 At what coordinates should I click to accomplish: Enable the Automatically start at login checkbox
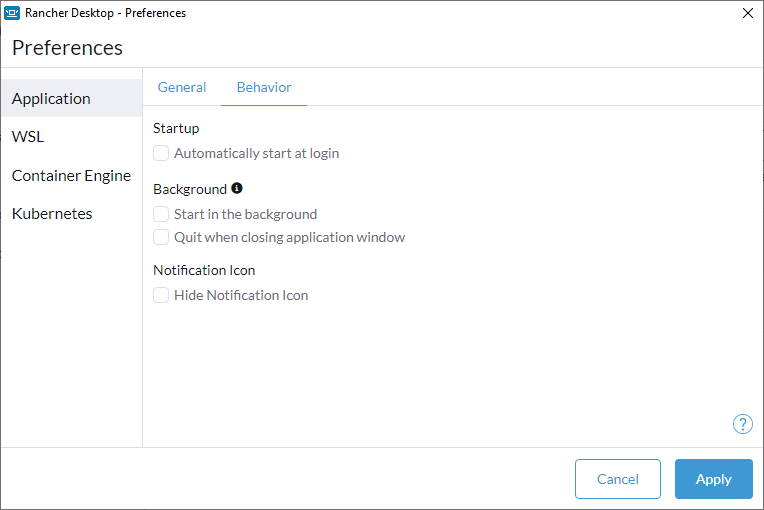(x=161, y=153)
